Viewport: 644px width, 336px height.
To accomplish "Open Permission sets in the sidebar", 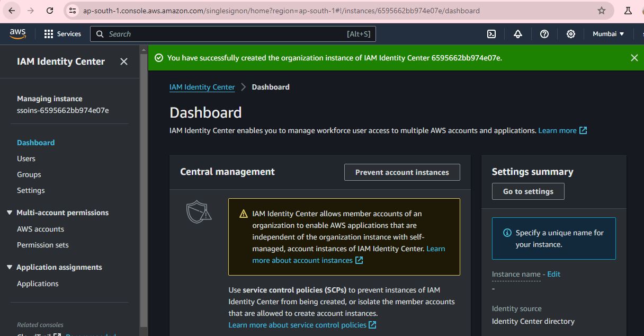I will 43,245.
